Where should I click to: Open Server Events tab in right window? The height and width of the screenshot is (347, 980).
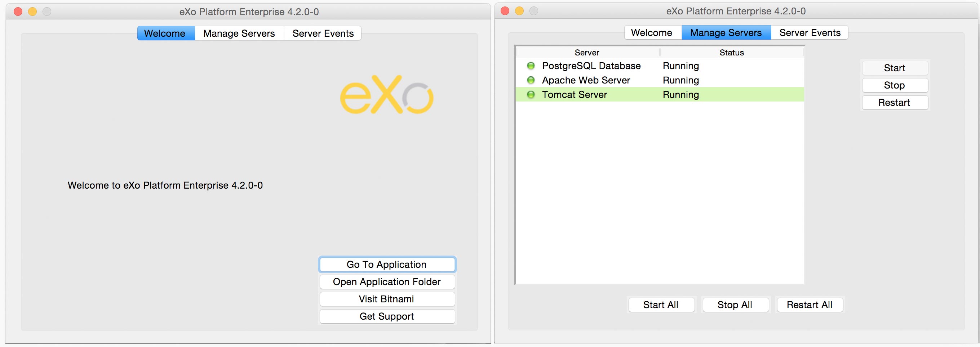(810, 33)
